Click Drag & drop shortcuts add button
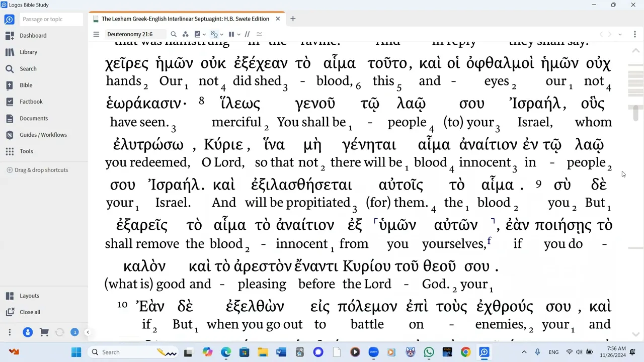644x362 pixels. (10, 170)
